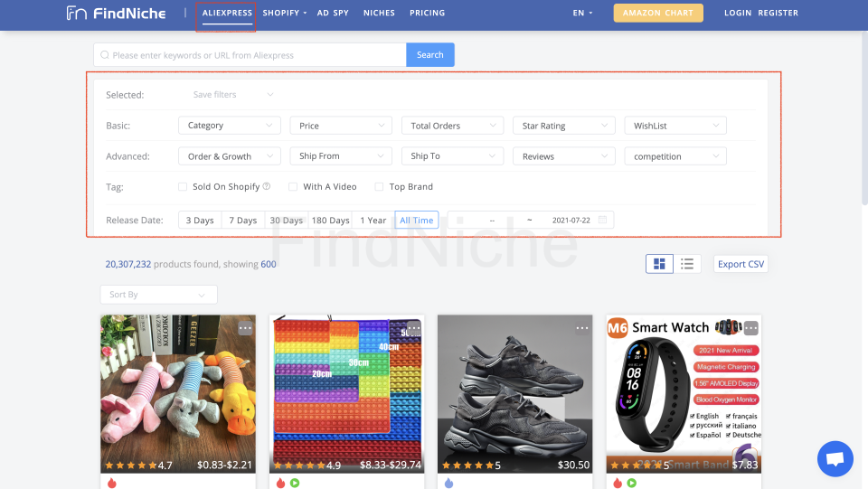Expand the Star Rating dropdown
The height and width of the screenshot is (489, 868).
coord(564,126)
